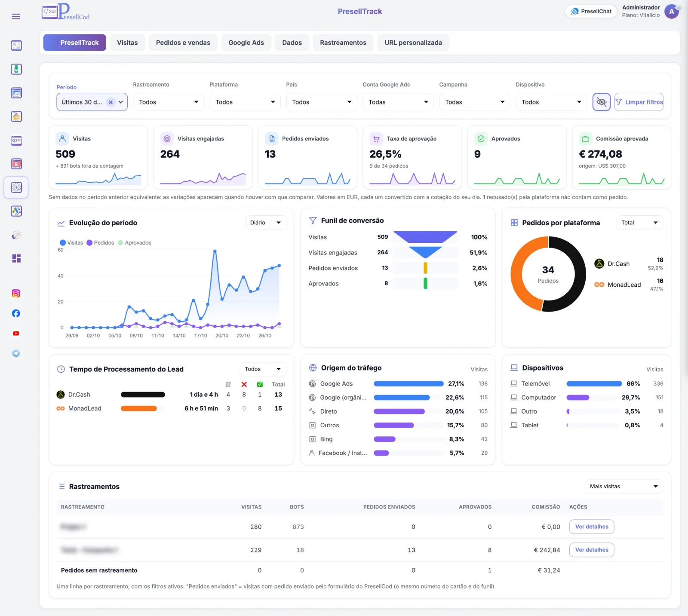Open the Plataforma filter dropdown

coord(245,102)
